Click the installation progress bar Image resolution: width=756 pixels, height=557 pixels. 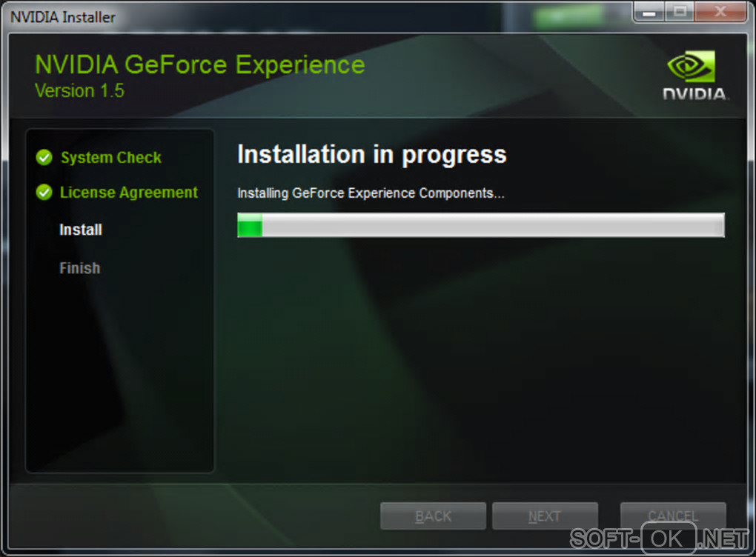[x=481, y=225]
